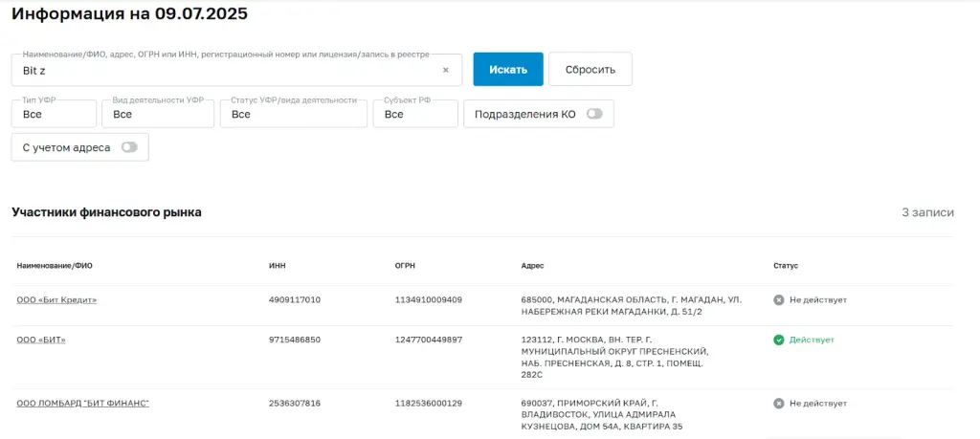Select the ИНН value 4909117010

(295, 299)
